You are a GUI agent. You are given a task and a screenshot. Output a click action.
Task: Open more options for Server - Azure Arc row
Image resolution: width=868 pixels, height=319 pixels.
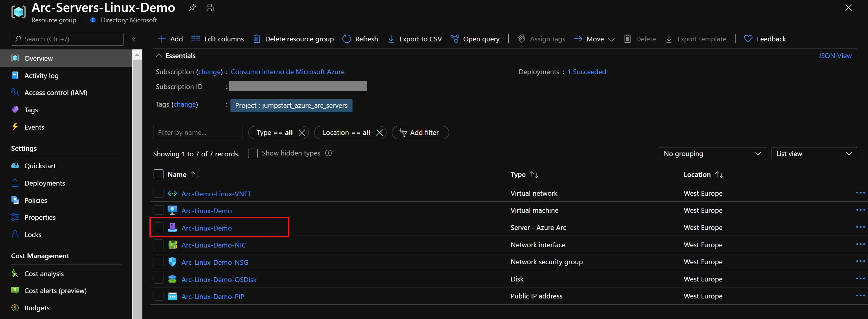point(860,227)
